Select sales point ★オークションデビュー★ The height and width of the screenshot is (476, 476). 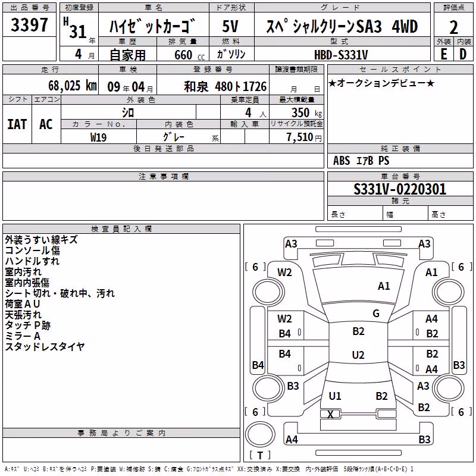(x=381, y=83)
